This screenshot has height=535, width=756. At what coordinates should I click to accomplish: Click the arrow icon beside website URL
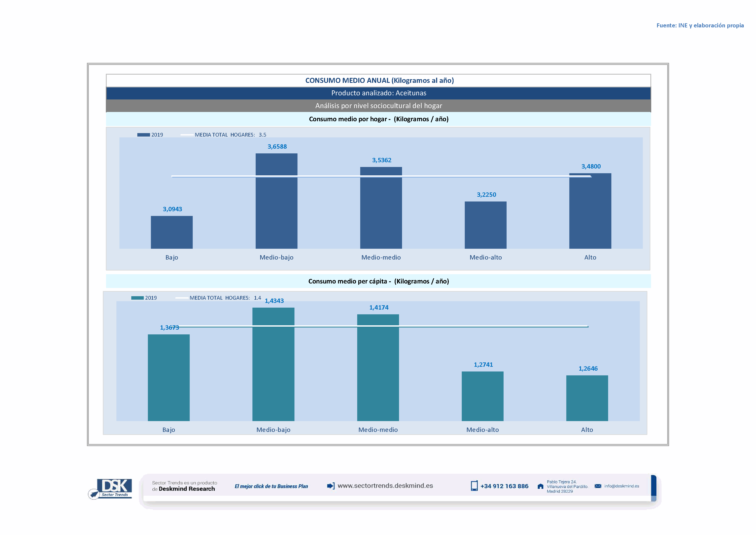click(x=331, y=486)
